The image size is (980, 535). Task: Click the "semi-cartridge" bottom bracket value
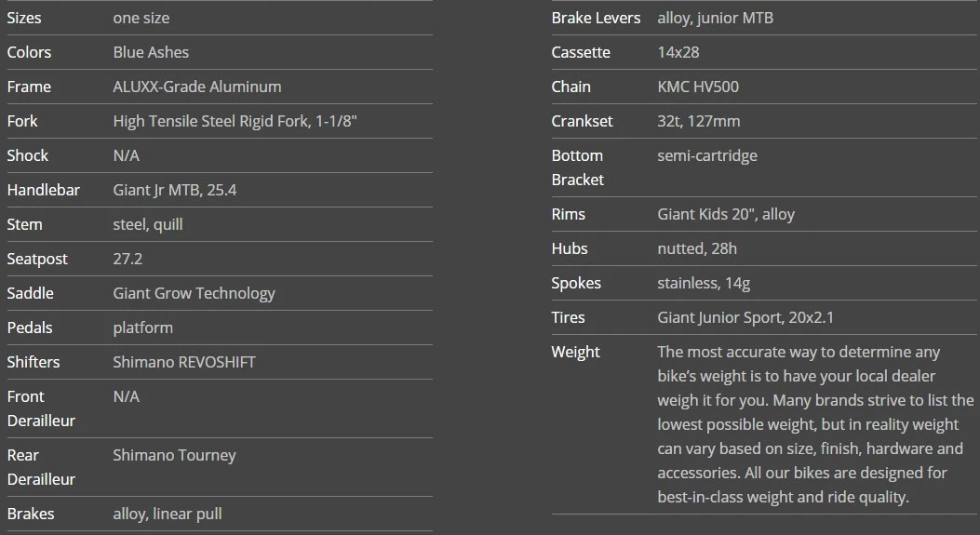[706, 155]
